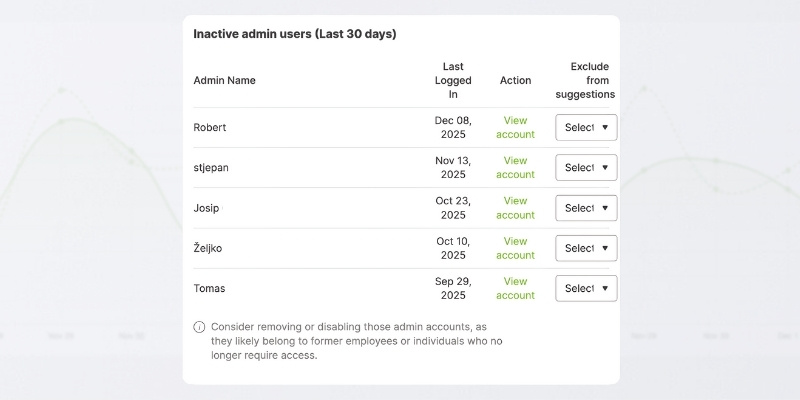The width and height of the screenshot is (800, 400).
Task: Click the Last Logged In column header
Action: [453, 80]
